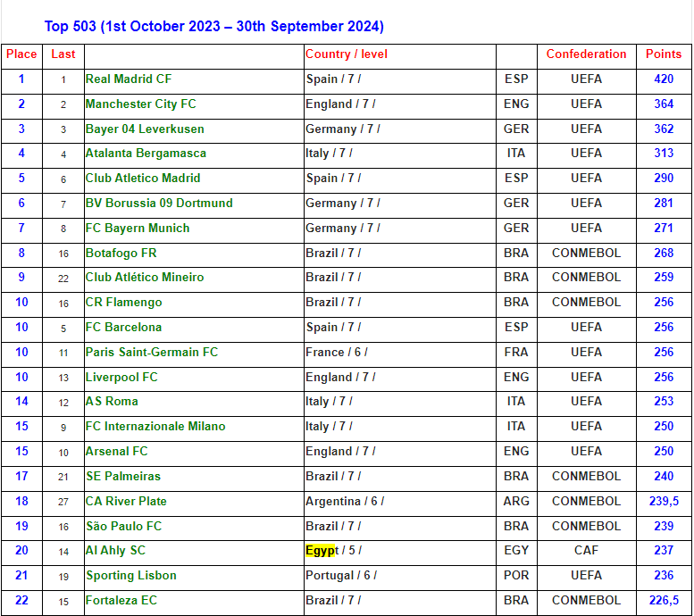Click the 'Country / level' column header
Screen dimensions: 694x616
pos(347,54)
